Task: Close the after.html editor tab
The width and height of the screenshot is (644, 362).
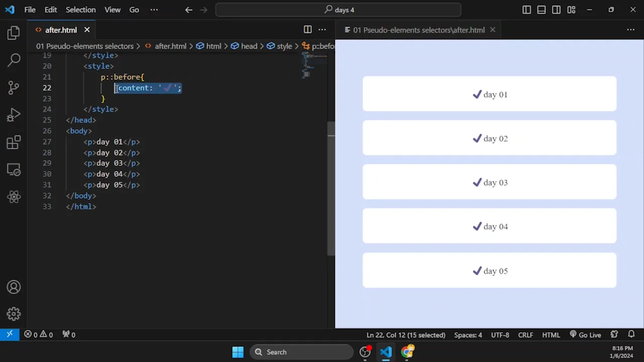Action: 87,30
